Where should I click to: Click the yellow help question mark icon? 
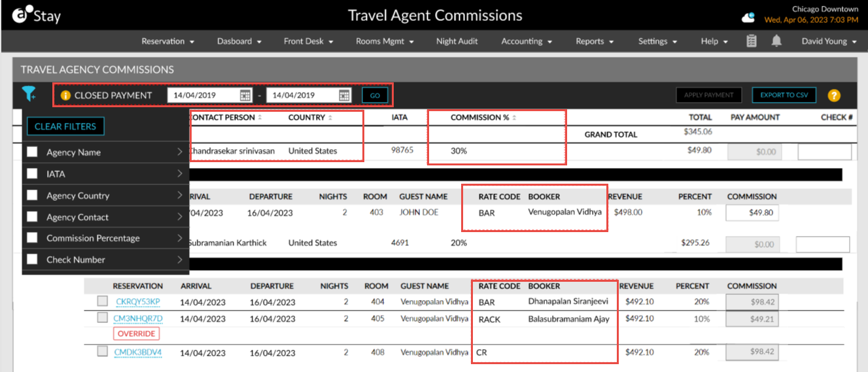(x=833, y=95)
